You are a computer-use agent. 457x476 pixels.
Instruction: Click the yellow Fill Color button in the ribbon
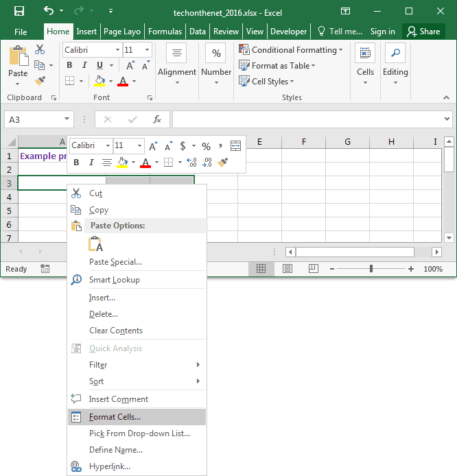100,81
